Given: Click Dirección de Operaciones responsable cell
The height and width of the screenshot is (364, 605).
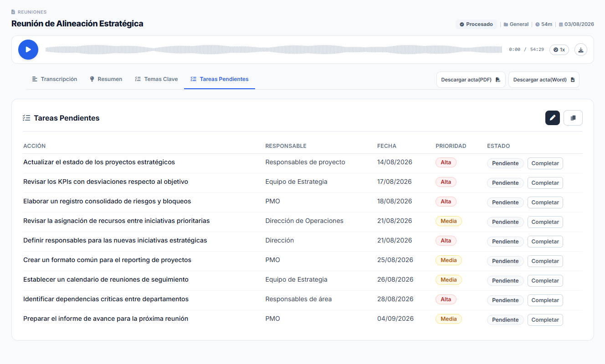Looking at the screenshot, I should click(x=304, y=221).
